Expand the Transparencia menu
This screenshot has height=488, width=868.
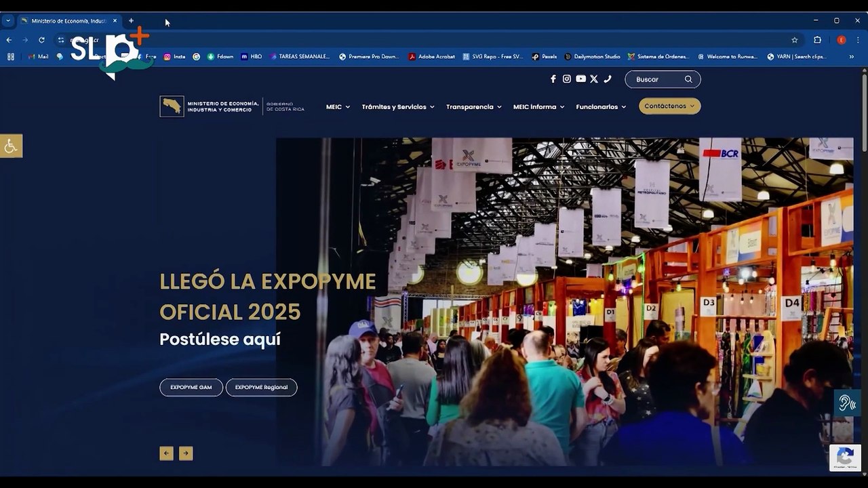click(x=474, y=107)
